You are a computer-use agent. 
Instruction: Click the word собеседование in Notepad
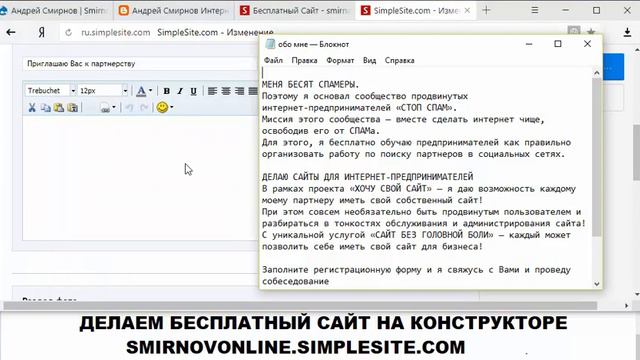point(296,281)
